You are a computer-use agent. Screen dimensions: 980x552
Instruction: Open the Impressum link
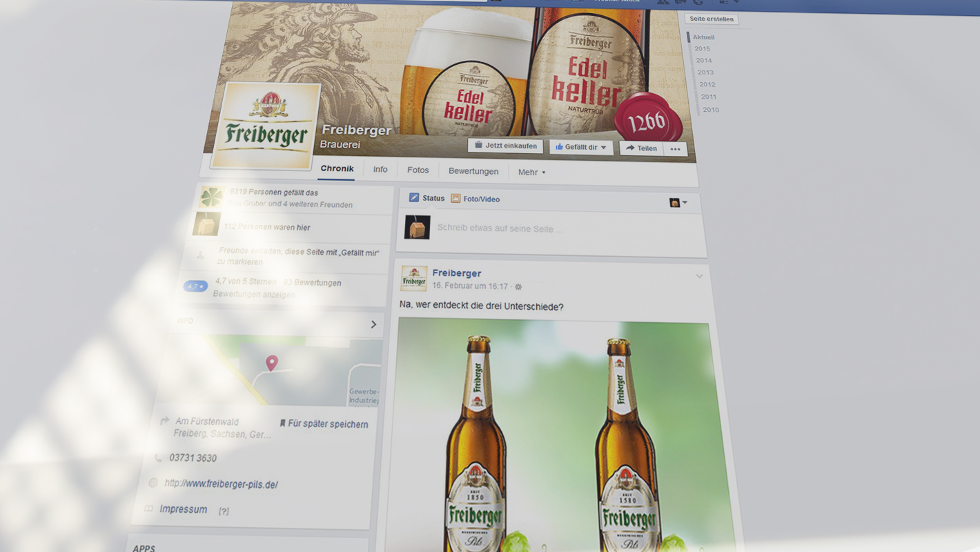click(183, 509)
